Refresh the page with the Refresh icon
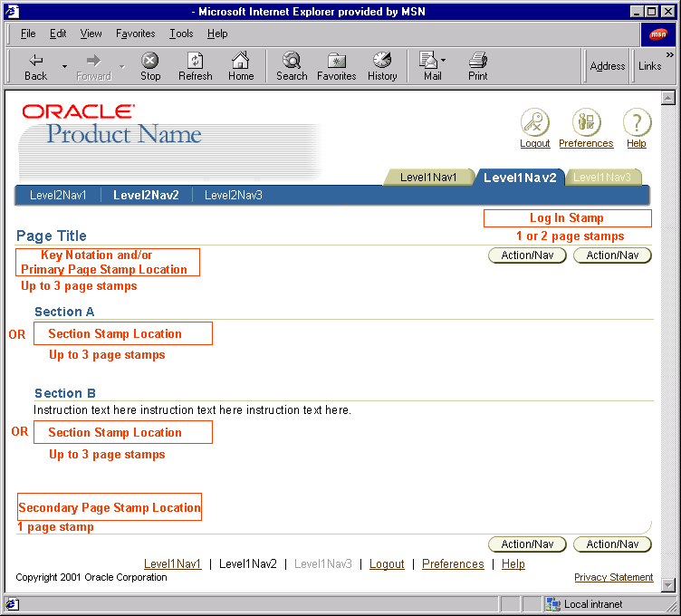Image resolution: width=681 pixels, height=616 pixels. click(196, 66)
